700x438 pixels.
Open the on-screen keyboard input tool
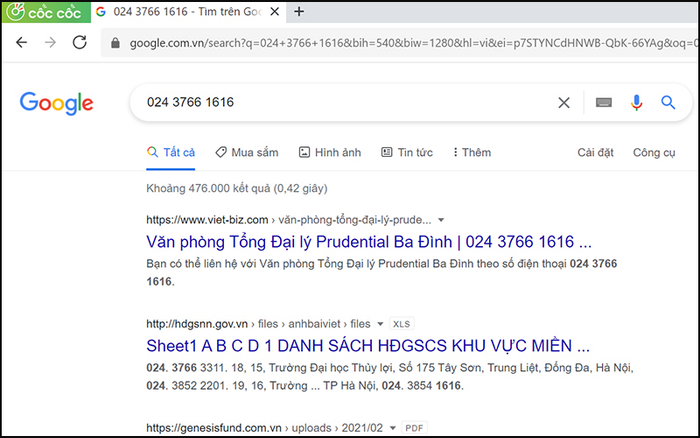point(603,102)
